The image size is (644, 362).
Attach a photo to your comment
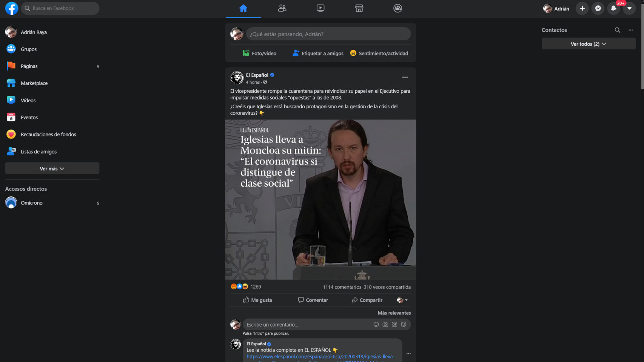385,324
